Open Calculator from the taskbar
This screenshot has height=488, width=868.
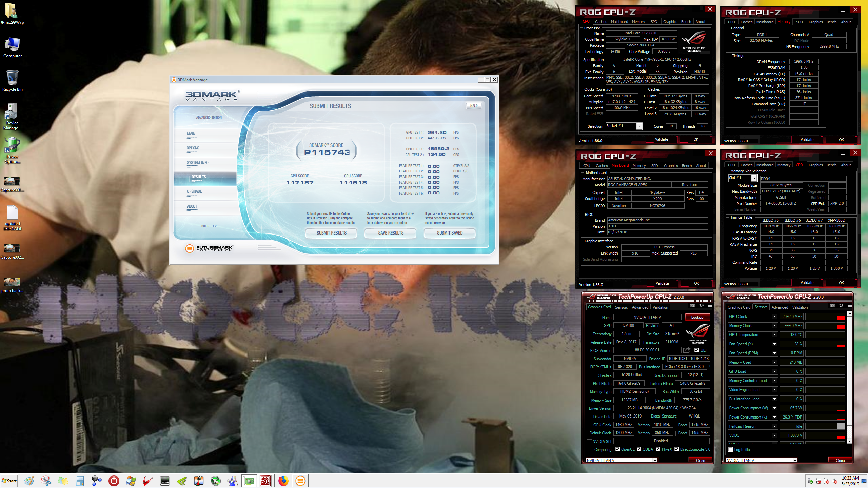point(80,481)
